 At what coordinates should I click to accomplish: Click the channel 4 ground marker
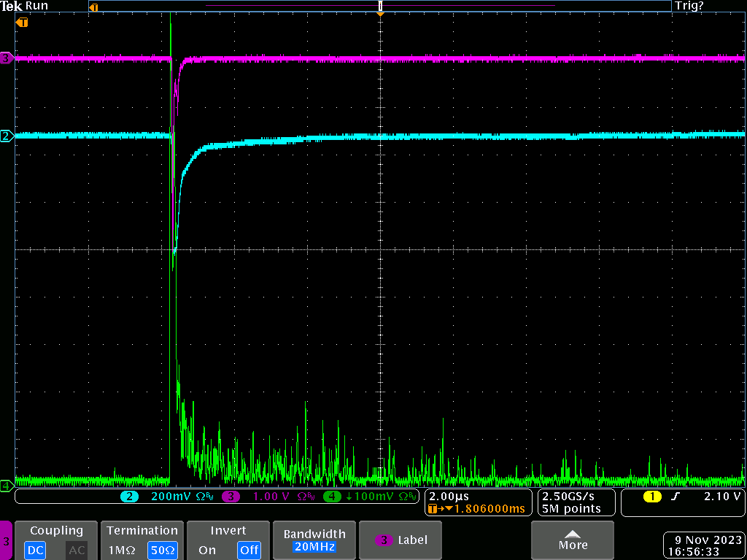coord(7,486)
